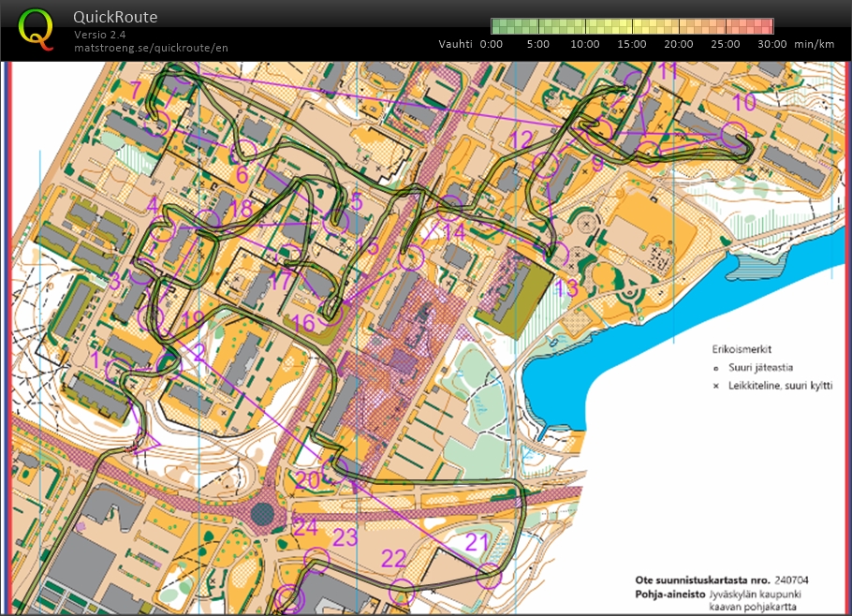
Task: Click control number 20 marker
Action: (x=307, y=480)
